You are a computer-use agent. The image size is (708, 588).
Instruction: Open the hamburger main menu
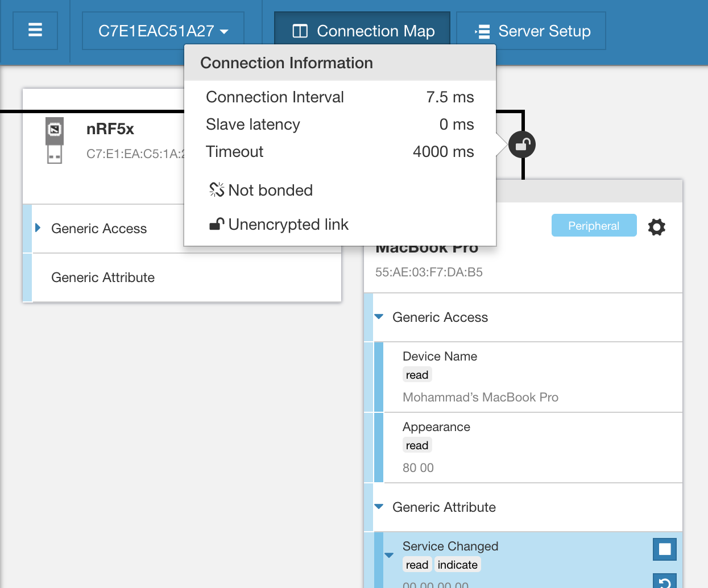[35, 30]
